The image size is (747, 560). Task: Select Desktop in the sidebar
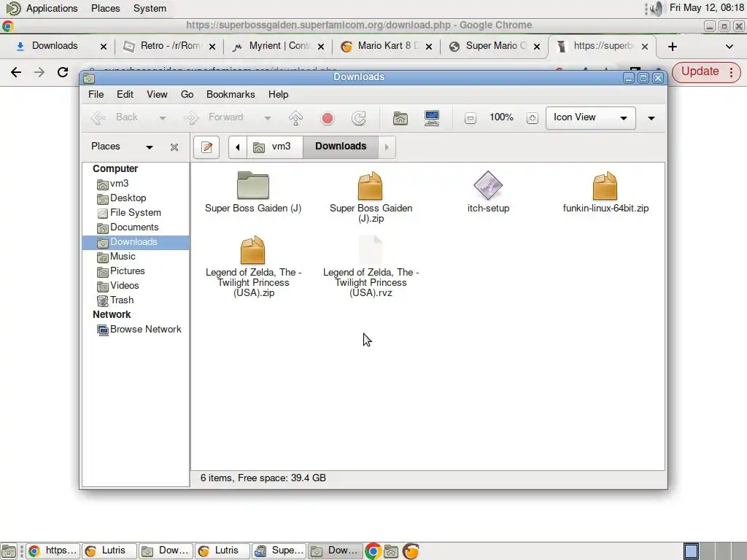[x=136, y=198]
